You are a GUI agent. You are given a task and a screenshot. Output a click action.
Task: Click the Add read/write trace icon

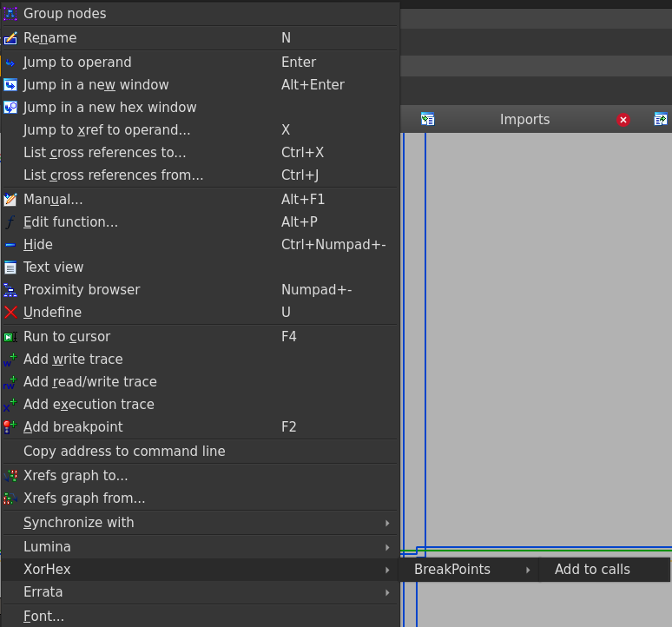tap(10, 382)
